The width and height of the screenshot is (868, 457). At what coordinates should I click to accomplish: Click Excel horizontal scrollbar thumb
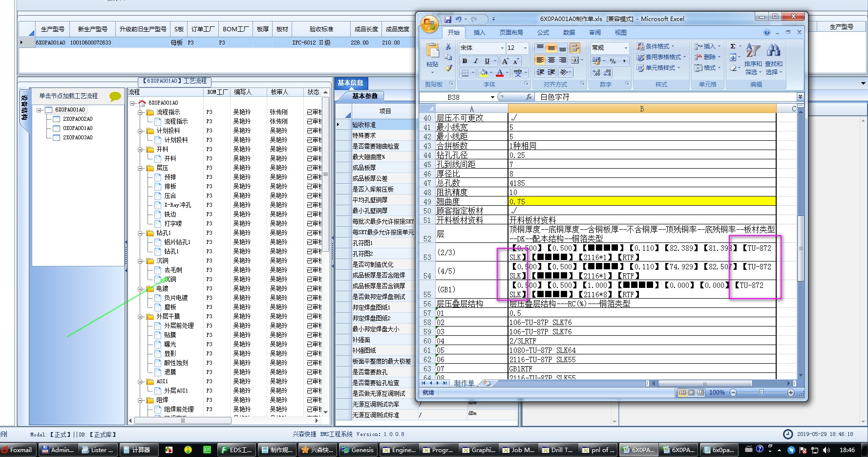coord(705,384)
